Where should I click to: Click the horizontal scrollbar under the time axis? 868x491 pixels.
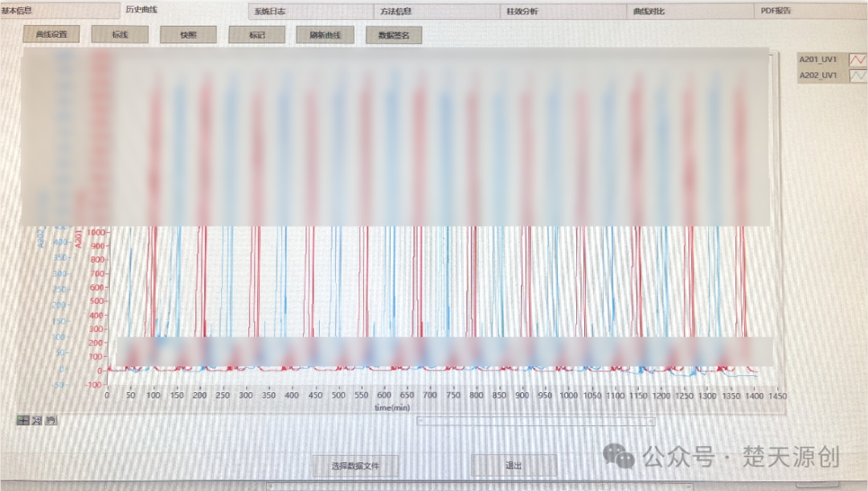tap(536, 421)
